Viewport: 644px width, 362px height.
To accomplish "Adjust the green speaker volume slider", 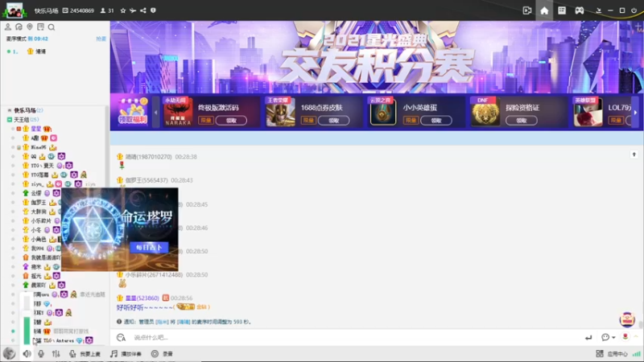I will (x=27, y=319).
